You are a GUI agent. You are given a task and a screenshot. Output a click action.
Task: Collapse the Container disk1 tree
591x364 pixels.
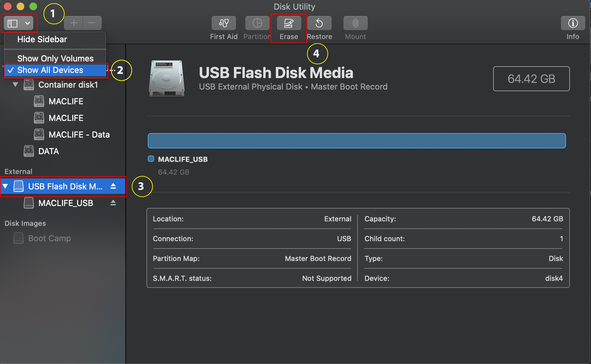pos(15,85)
